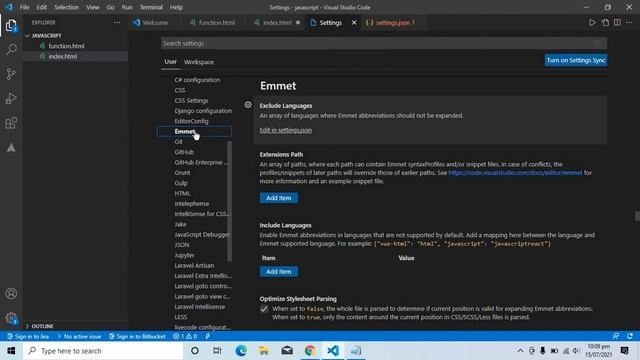Click Turn on Settings Sync button
This screenshot has height=360, width=640.
coord(576,60)
